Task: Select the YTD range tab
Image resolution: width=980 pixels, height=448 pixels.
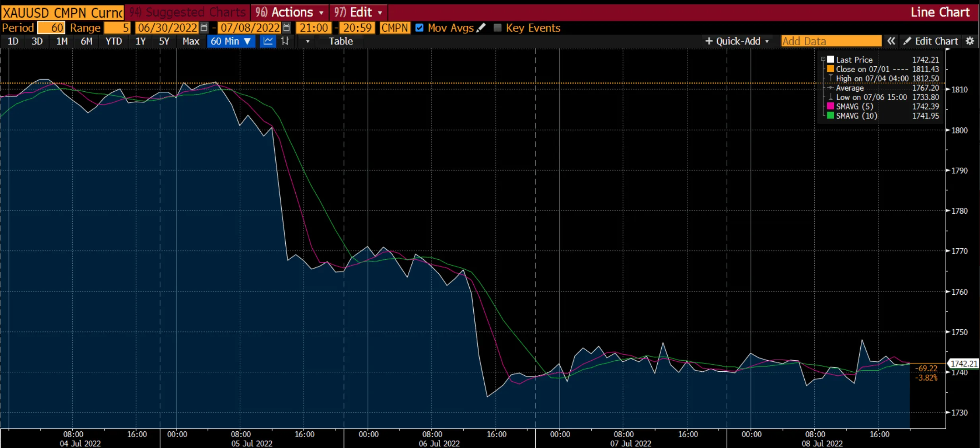Action: [114, 41]
